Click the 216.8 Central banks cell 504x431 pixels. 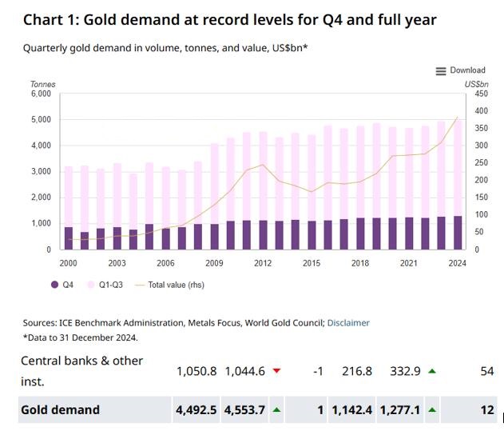356,371
